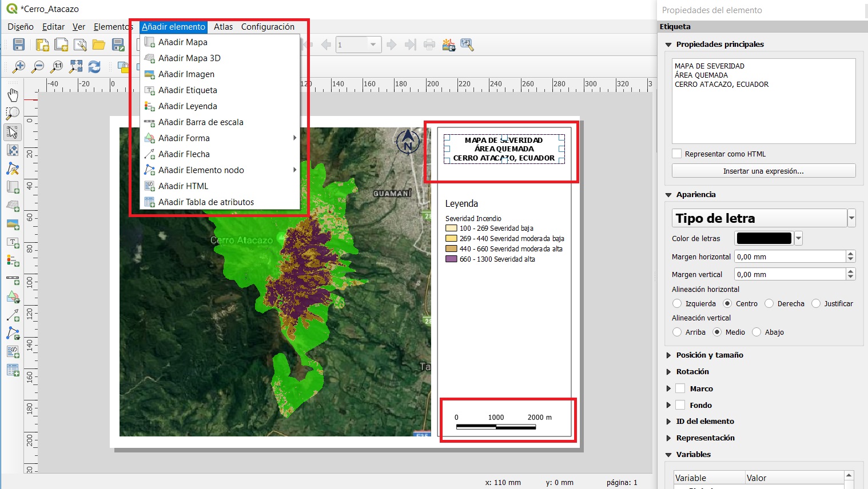
Task: Click the Margen horizontal input field
Action: (789, 256)
